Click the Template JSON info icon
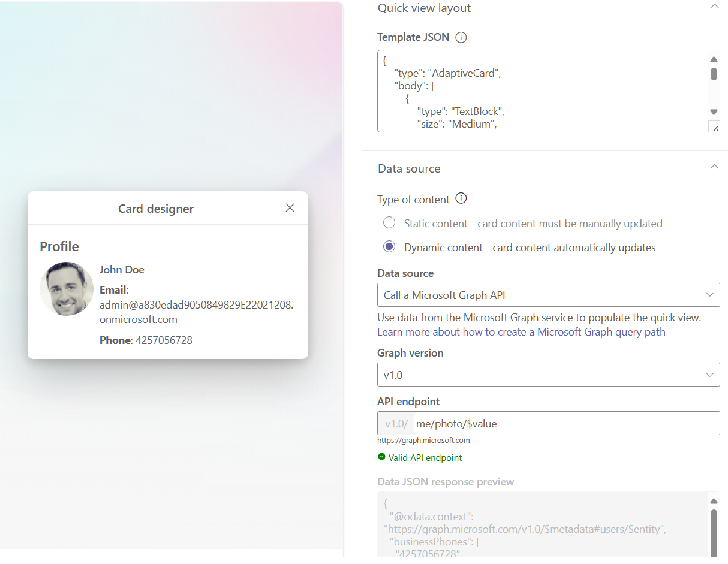Viewport: 728px width, 564px height. 461,37
